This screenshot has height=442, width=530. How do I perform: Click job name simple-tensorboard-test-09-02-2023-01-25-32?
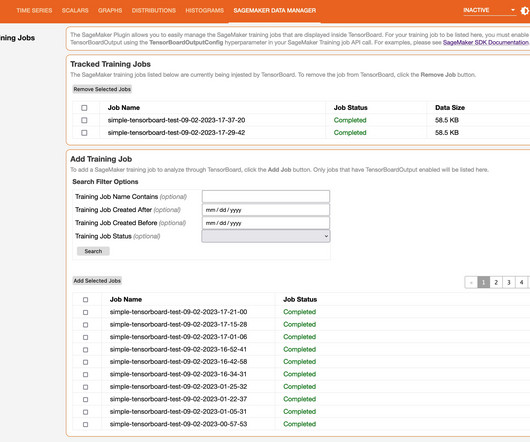point(178,387)
